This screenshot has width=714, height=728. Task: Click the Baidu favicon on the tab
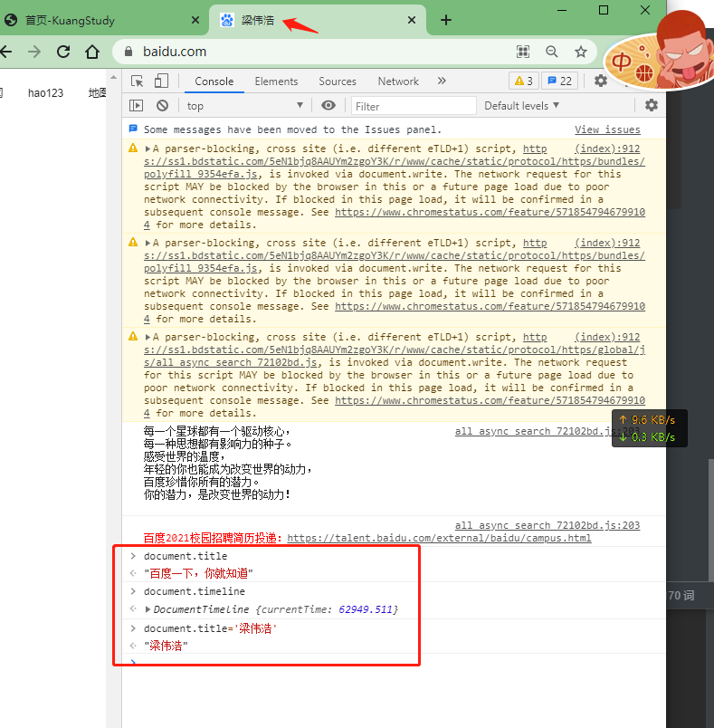point(226,20)
